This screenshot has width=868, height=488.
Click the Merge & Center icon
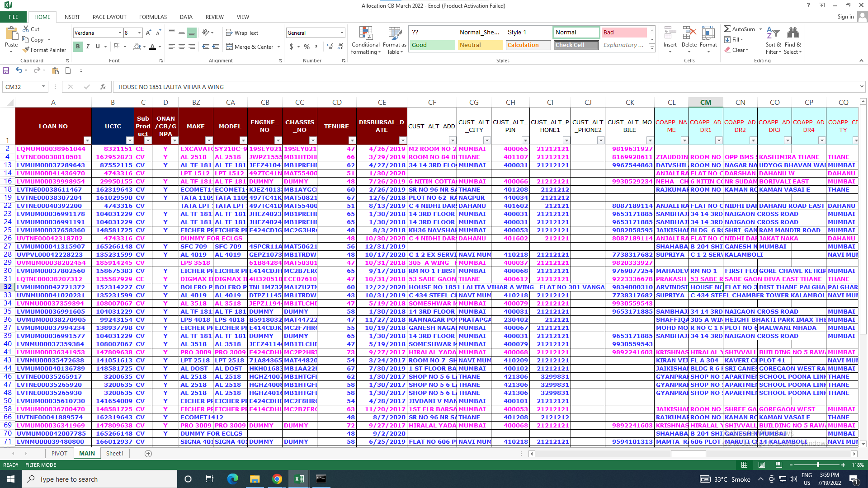pyautogui.click(x=230, y=47)
